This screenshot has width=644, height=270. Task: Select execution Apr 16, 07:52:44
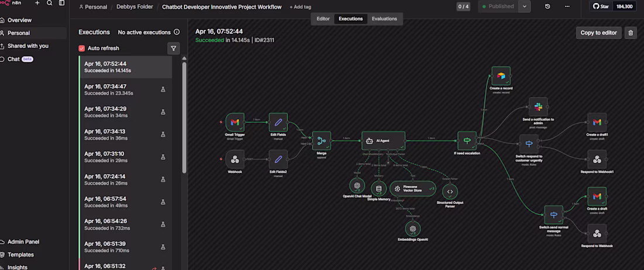pyautogui.click(x=126, y=67)
